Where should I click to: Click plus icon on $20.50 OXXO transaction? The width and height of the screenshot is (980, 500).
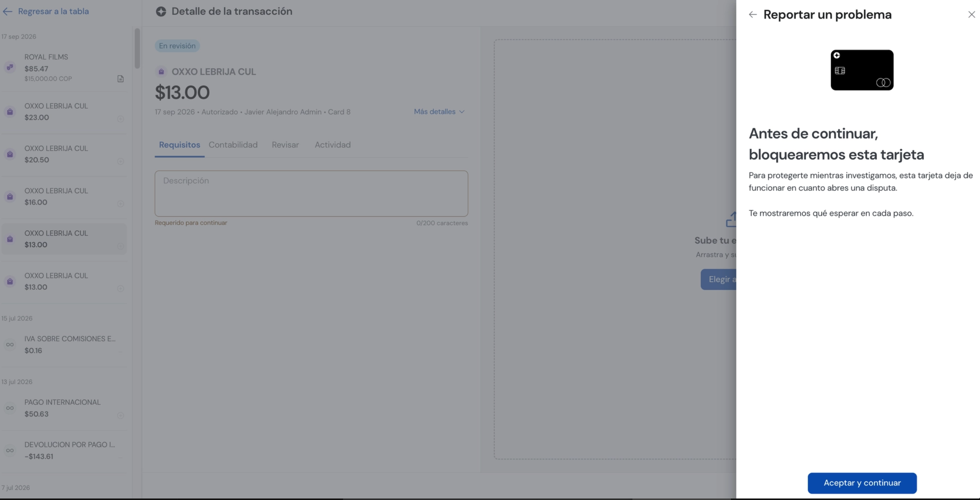120,161
